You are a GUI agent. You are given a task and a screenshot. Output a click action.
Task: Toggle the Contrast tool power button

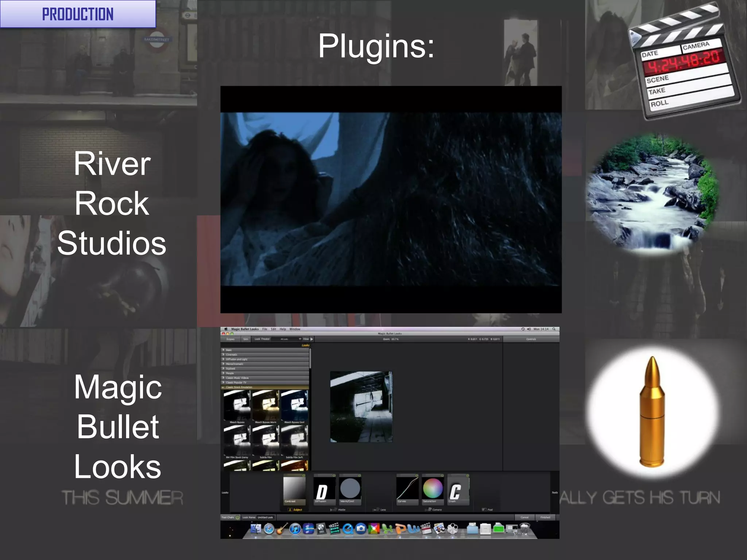pyautogui.click(x=304, y=475)
